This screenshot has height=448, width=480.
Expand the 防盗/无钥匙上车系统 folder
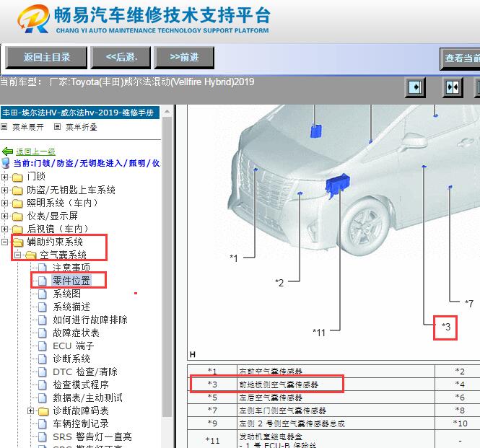(4, 190)
